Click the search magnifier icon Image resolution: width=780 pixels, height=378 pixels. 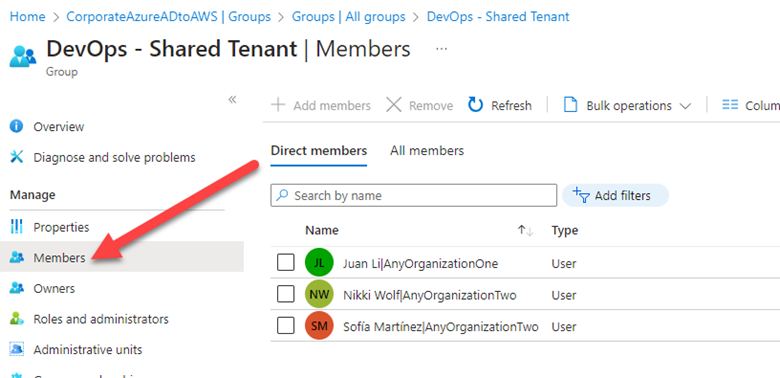click(x=282, y=195)
